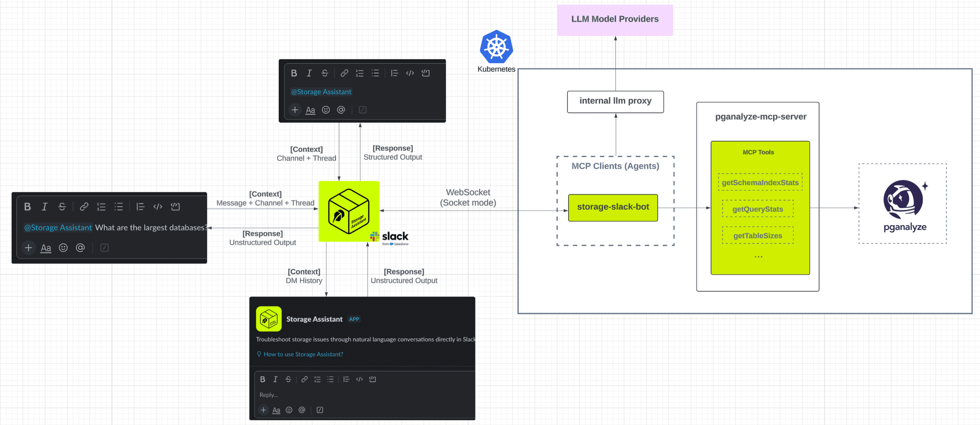This screenshot has height=425, width=980.
Task: Click the How to use Storage Assistant link
Action: pyautogui.click(x=303, y=354)
